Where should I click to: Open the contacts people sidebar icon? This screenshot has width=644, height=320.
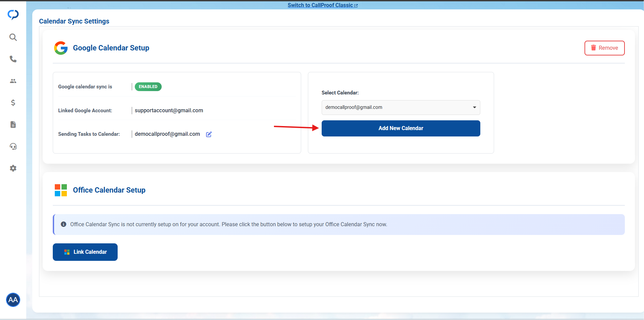[x=13, y=81]
